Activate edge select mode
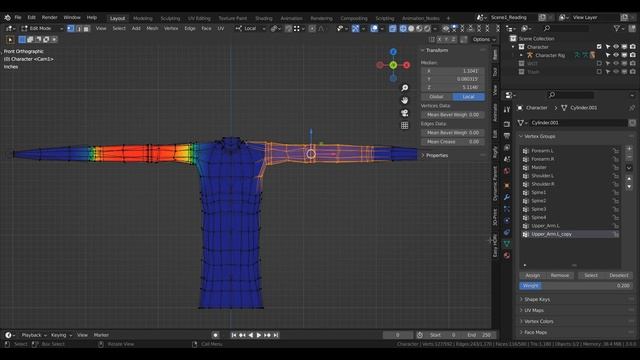The image size is (640, 360). click(x=78, y=29)
